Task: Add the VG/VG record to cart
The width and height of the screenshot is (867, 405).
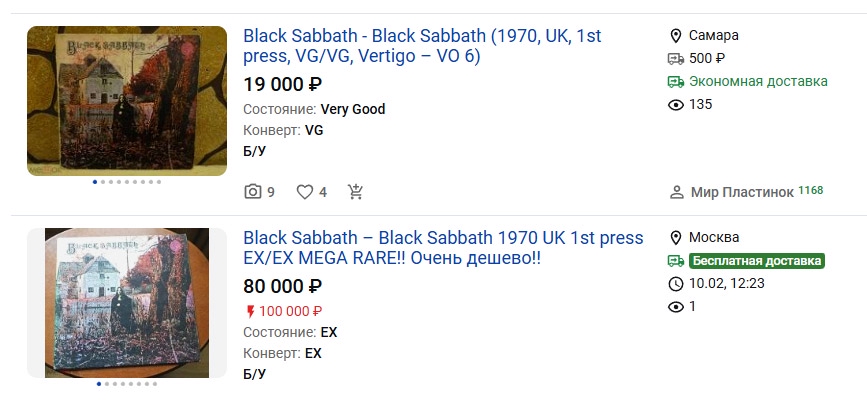Action: pyautogui.click(x=356, y=192)
